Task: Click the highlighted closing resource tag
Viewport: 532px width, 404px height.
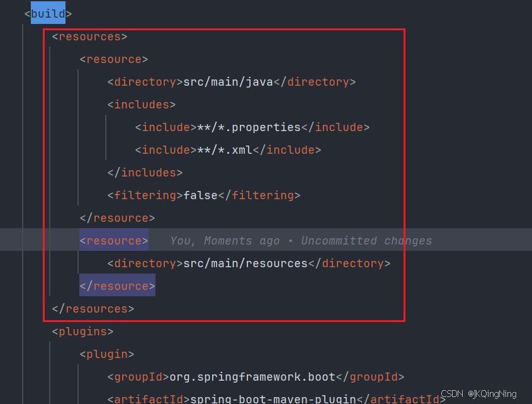Action: pyautogui.click(x=117, y=286)
